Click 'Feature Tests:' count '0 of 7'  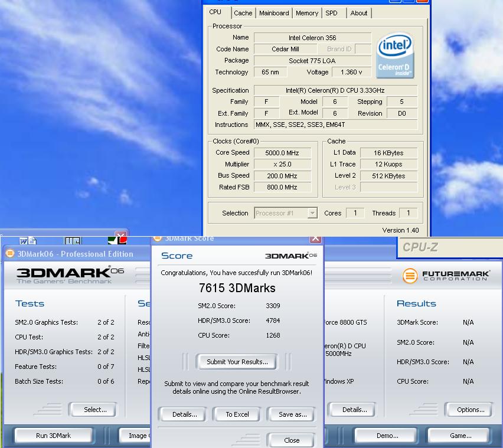click(106, 367)
